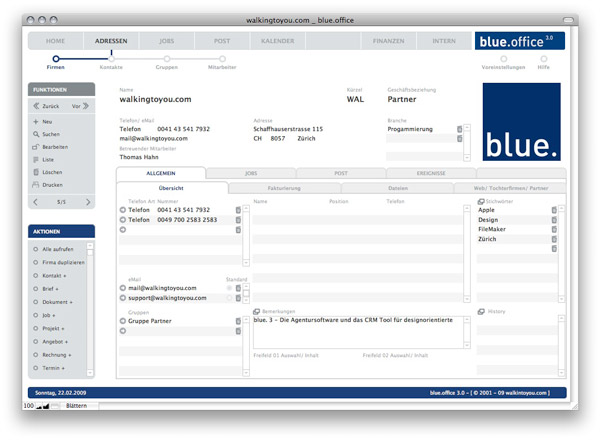Set support@walkingtoyou.com as Standard email
This screenshot has width=600, height=440.
(229, 298)
